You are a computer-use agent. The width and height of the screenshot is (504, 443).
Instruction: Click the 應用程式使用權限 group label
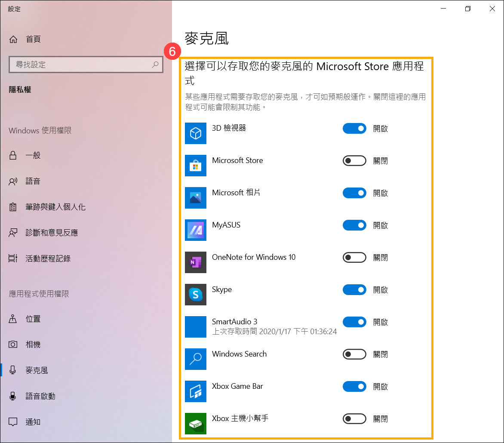point(39,294)
